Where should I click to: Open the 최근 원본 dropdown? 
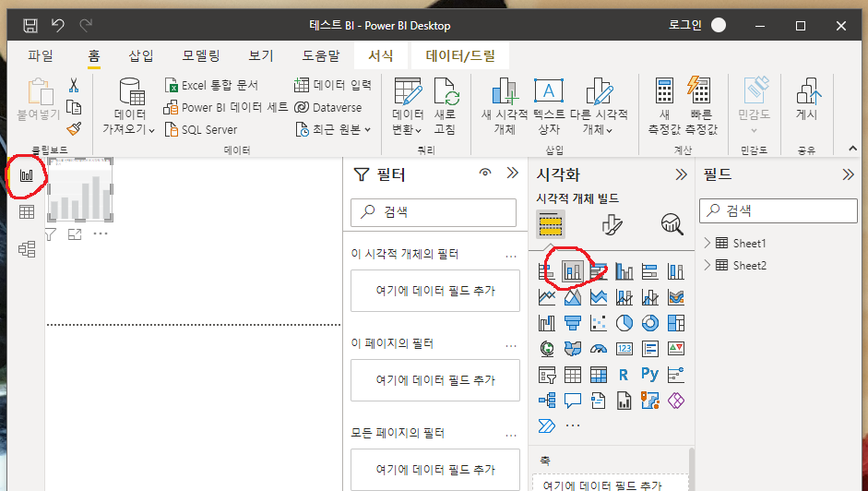point(333,130)
